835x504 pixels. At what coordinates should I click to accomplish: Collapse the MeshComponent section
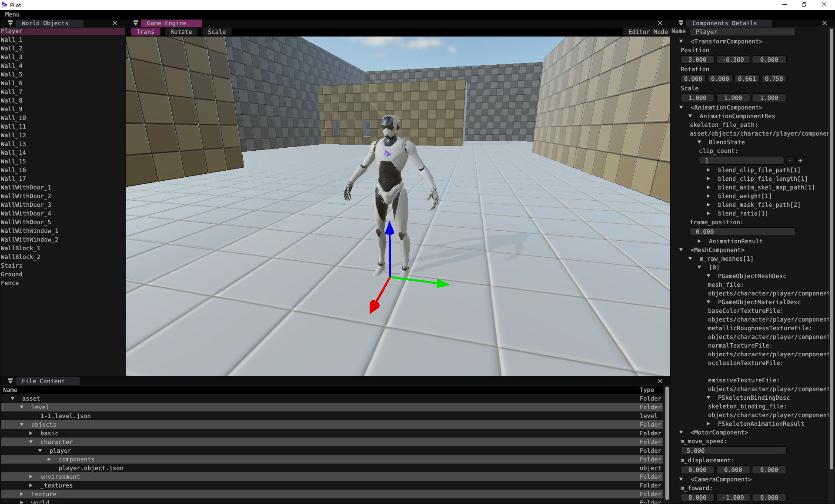pos(681,250)
